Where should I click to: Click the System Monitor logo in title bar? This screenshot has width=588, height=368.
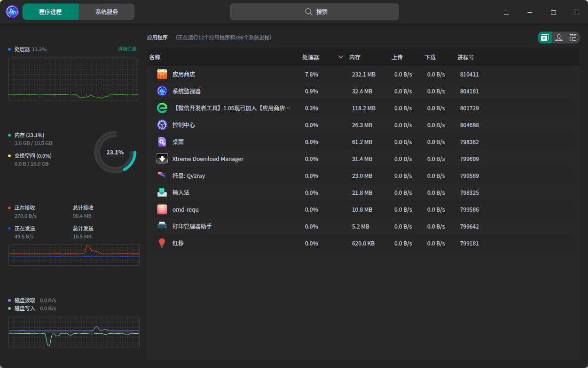tap(12, 12)
